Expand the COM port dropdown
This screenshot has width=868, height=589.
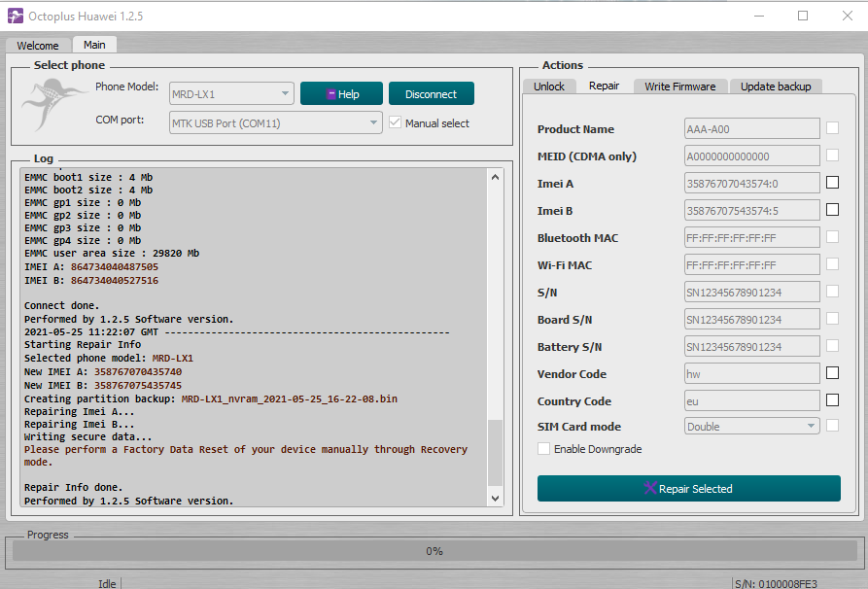coord(276,122)
